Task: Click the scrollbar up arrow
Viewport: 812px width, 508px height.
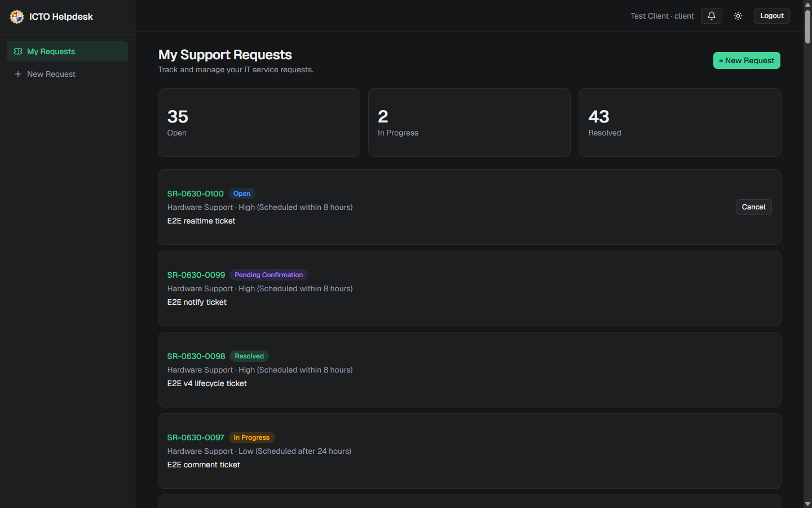Action: coord(807,4)
